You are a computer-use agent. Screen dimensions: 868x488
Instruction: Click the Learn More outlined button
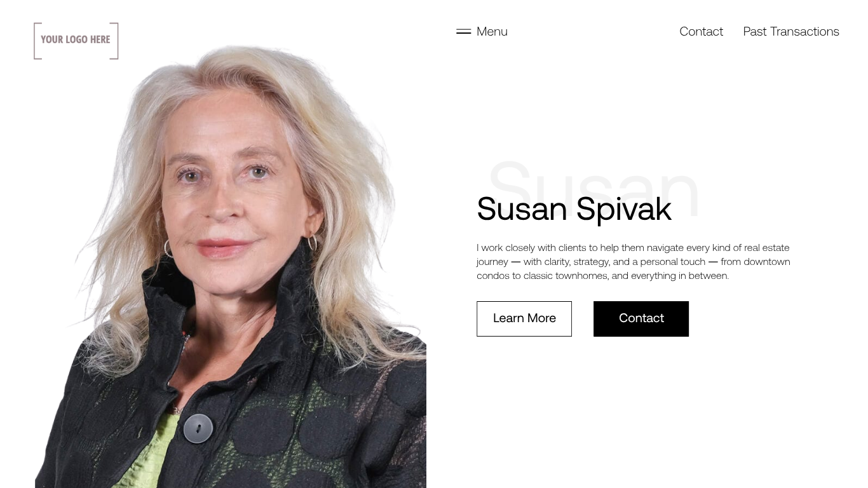click(524, 319)
